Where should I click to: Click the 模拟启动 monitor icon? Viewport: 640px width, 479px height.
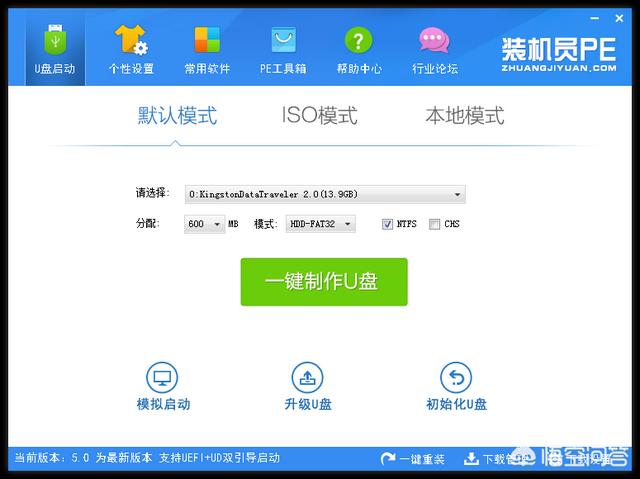162,378
